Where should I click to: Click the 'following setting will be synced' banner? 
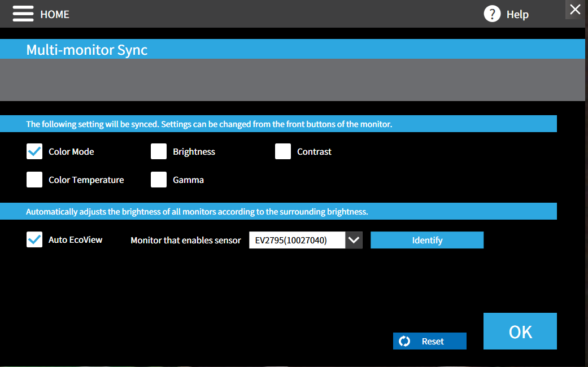pyautogui.click(x=278, y=124)
